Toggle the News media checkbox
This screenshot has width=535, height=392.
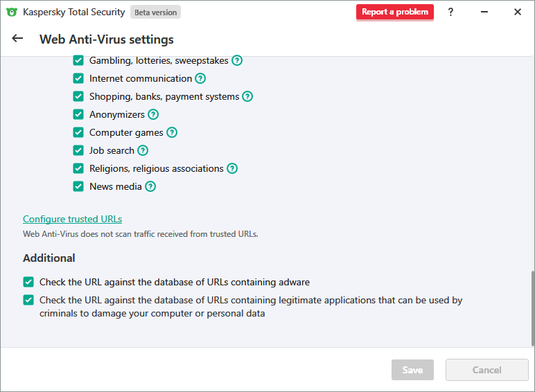pyautogui.click(x=78, y=186)
